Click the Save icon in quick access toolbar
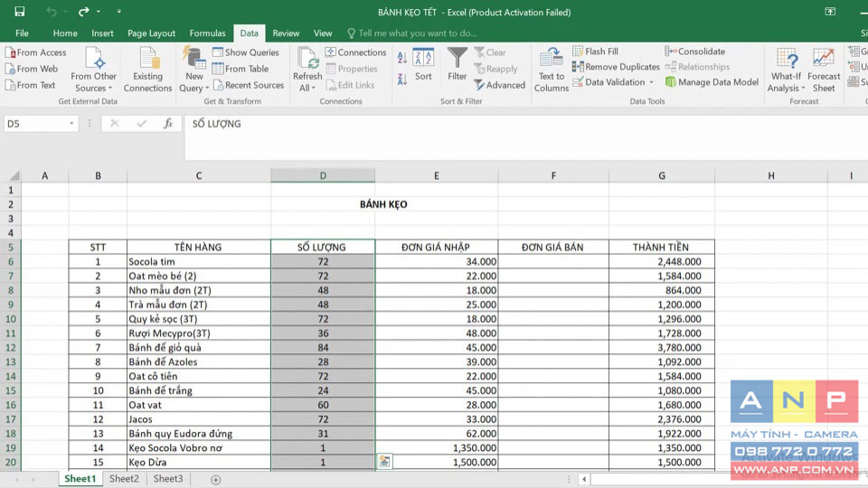The image size is (868, 488). 19,12
